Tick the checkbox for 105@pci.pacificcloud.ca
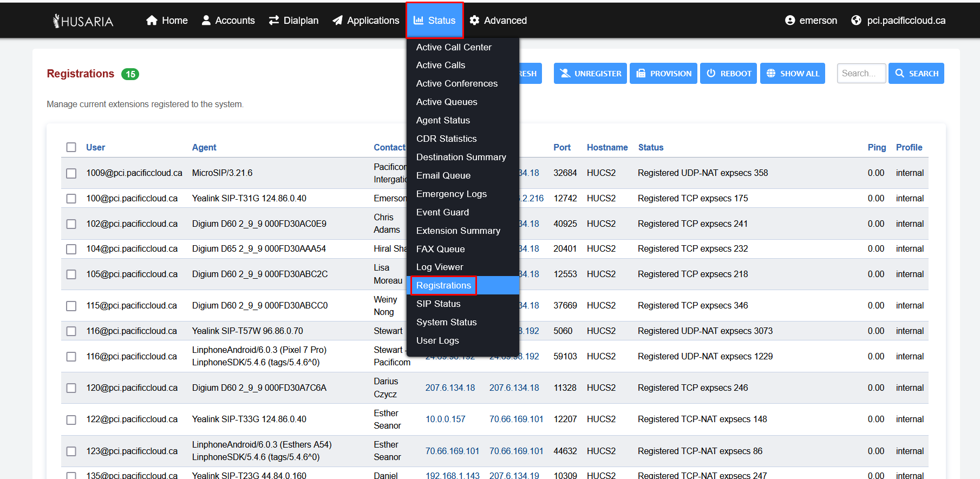This screenshot has height=479, width=980. tap(71, 274)
